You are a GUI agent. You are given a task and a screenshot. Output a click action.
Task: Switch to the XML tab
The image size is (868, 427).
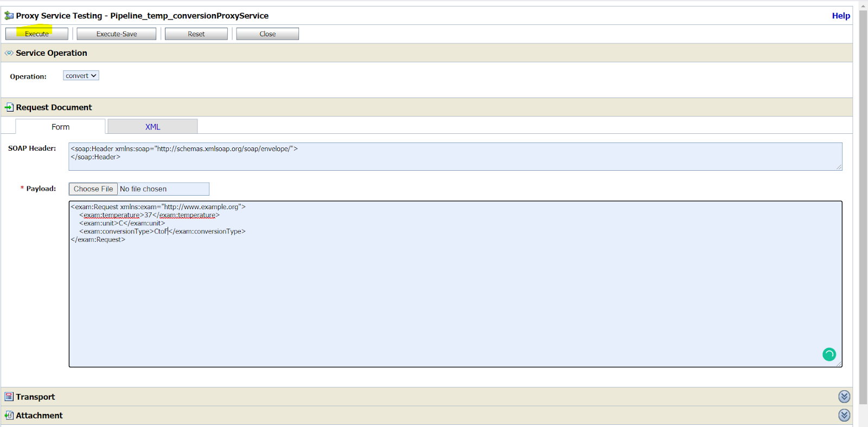(x=152, y=127)
